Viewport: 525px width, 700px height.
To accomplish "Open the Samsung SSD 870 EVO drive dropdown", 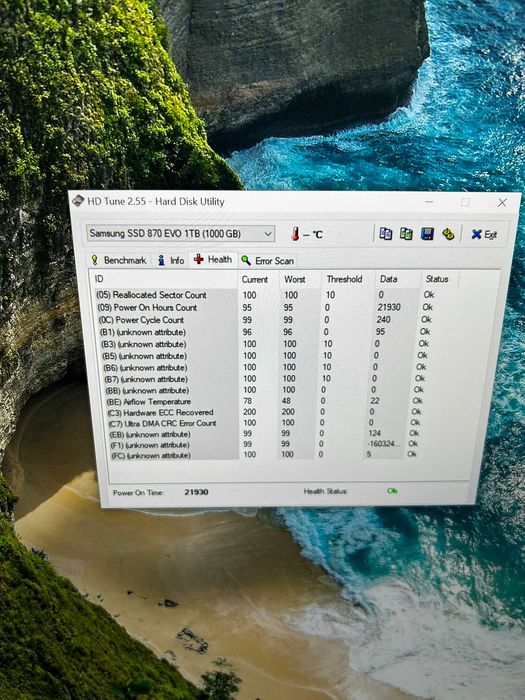I will (x=180, y=233).
